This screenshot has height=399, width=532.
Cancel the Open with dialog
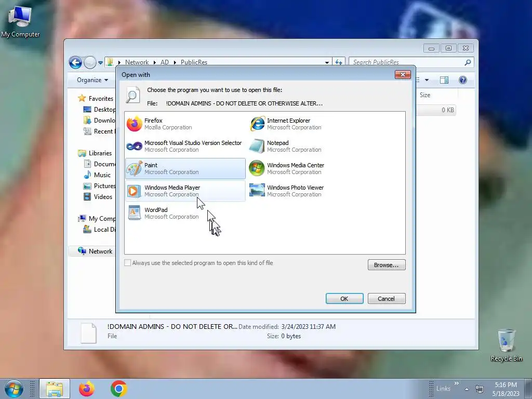[387, 299]
